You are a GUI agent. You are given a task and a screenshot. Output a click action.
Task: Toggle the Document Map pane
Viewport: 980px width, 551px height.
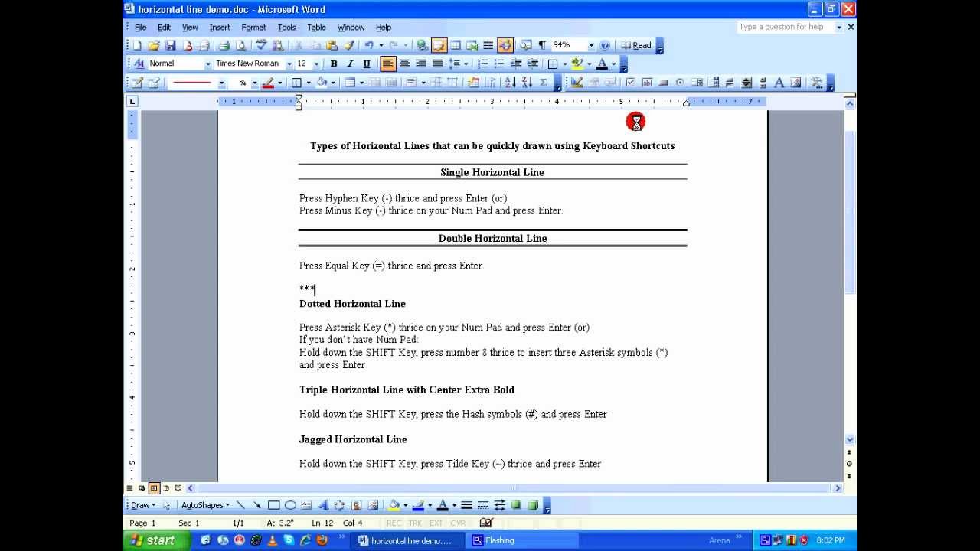pos(525,45)
